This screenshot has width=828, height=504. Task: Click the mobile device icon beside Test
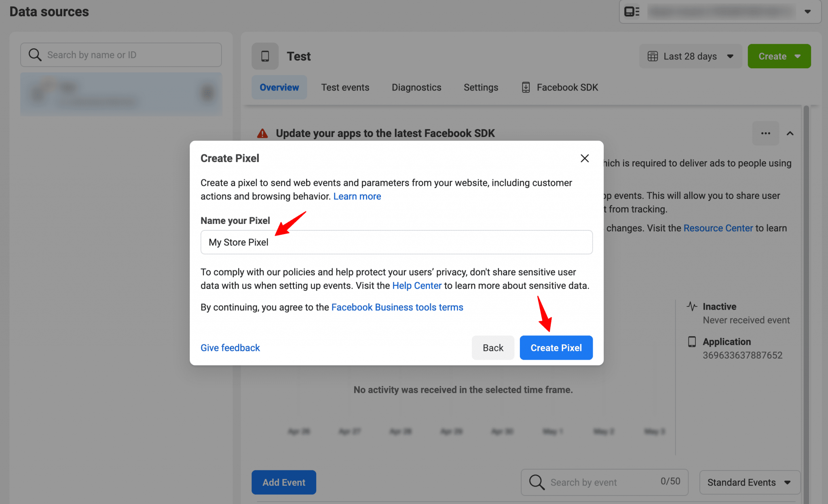coord(265,56)
